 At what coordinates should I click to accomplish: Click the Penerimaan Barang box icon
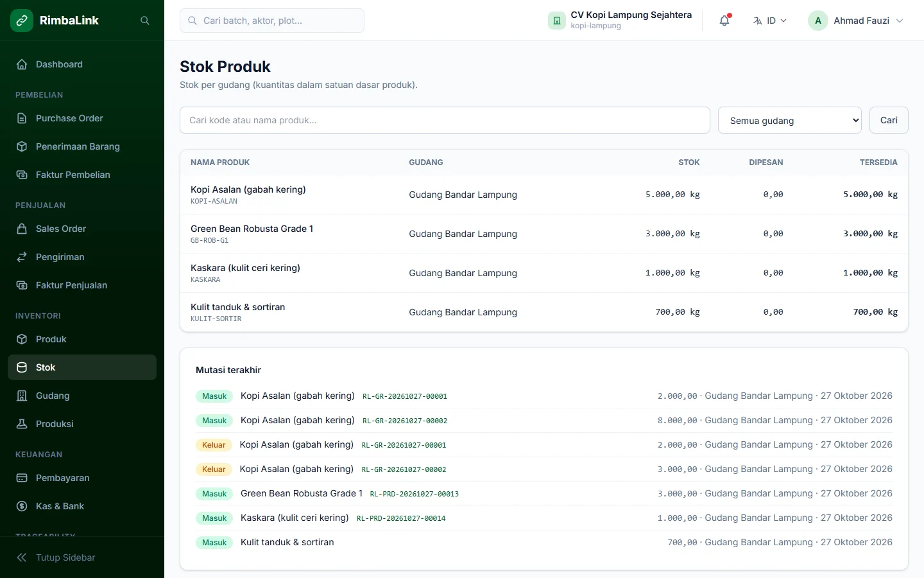(22, 146)
